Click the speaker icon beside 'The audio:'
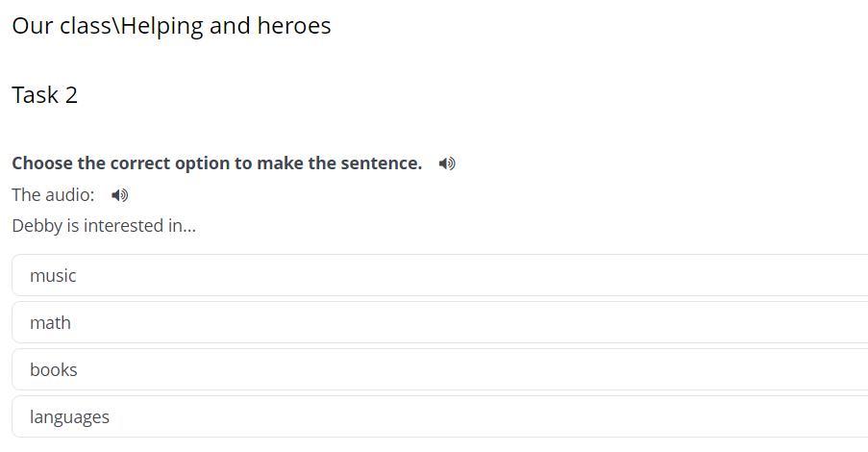868x452 pixels. pyautogui.click(x=119, y=195)
